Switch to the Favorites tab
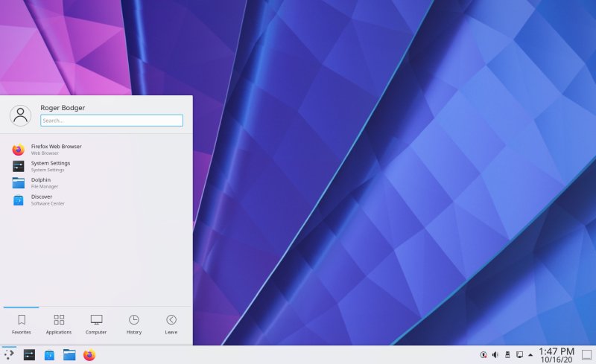The height and width of the screenshot is (364, 596). [x=22, y=325]
